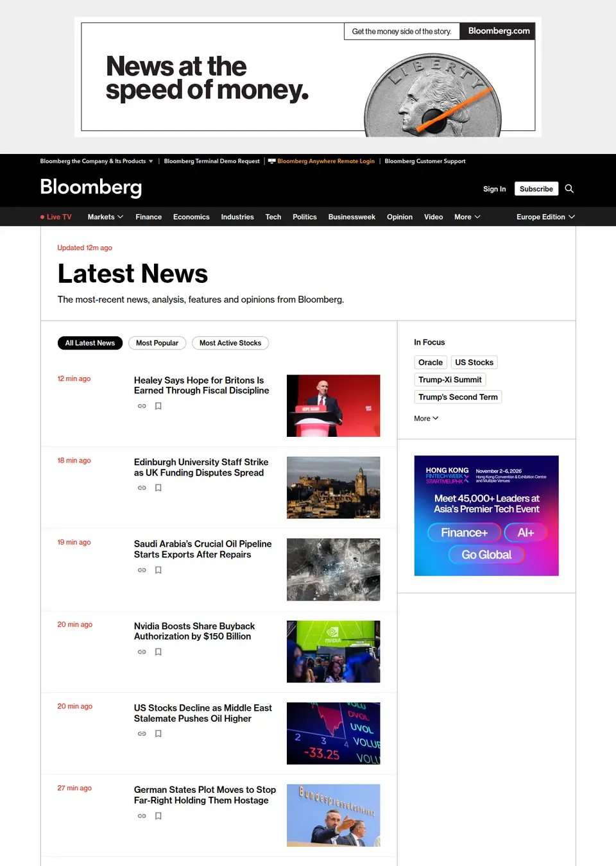Open Bloomberg Terminal Demo Request link
The width and height of the screenshot is (616, 866).
[212, 161]
